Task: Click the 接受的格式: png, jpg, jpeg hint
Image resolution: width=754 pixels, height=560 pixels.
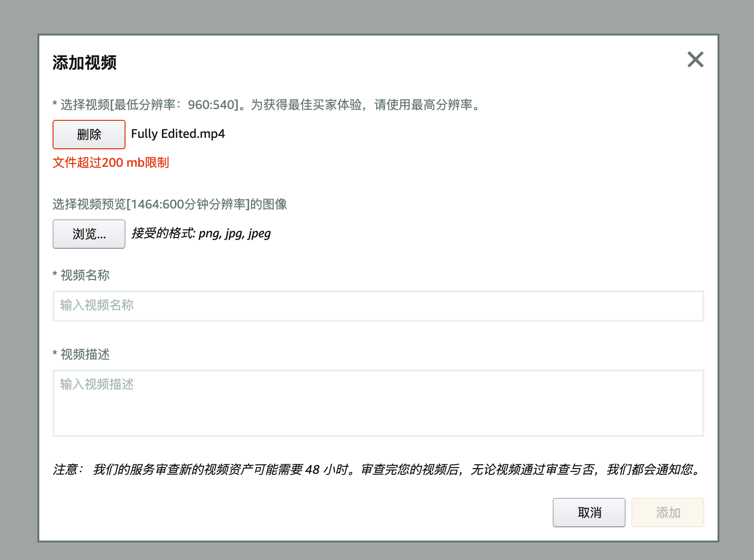Action: [x=201, y=234]
